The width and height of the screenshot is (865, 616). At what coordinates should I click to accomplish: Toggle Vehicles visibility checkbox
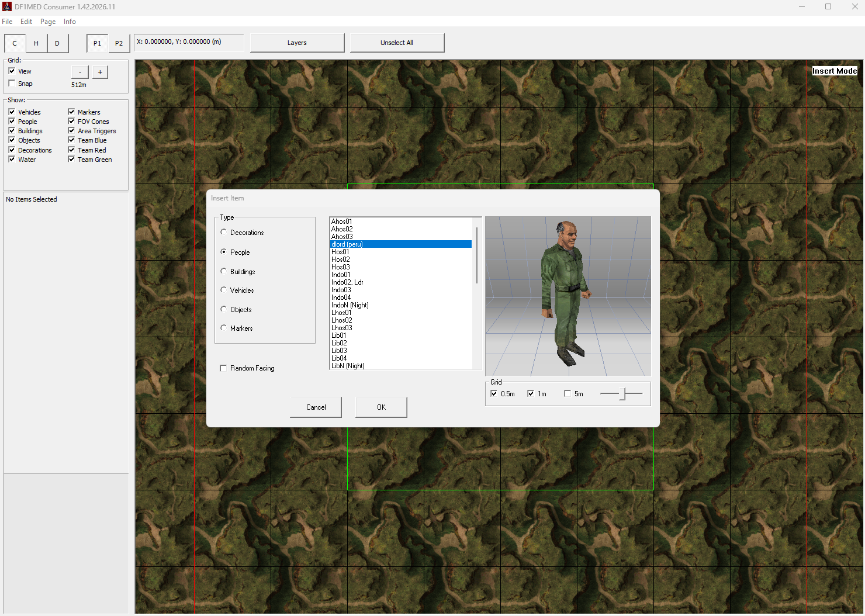12,112
